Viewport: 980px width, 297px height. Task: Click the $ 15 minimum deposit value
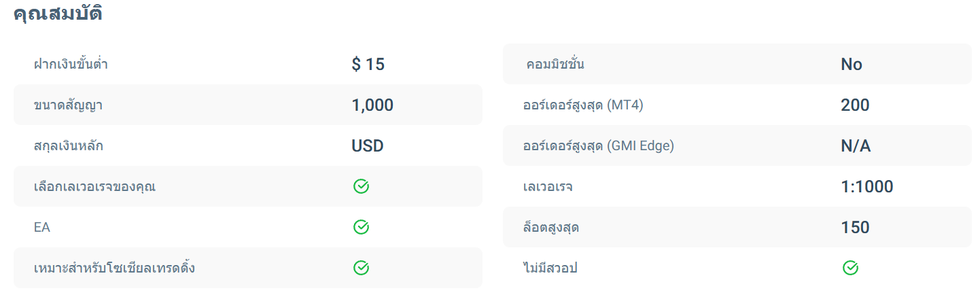click(x=368, y=65)
